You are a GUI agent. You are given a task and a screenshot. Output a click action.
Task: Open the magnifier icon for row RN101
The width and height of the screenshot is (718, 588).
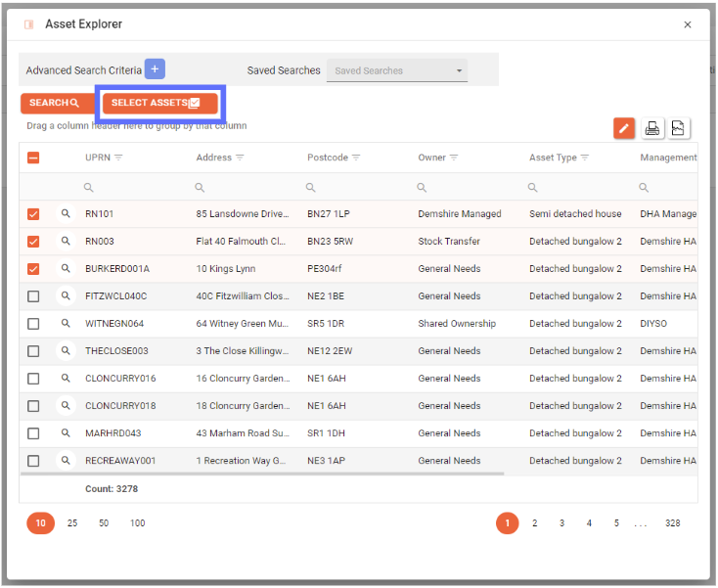tap(66, 213)
